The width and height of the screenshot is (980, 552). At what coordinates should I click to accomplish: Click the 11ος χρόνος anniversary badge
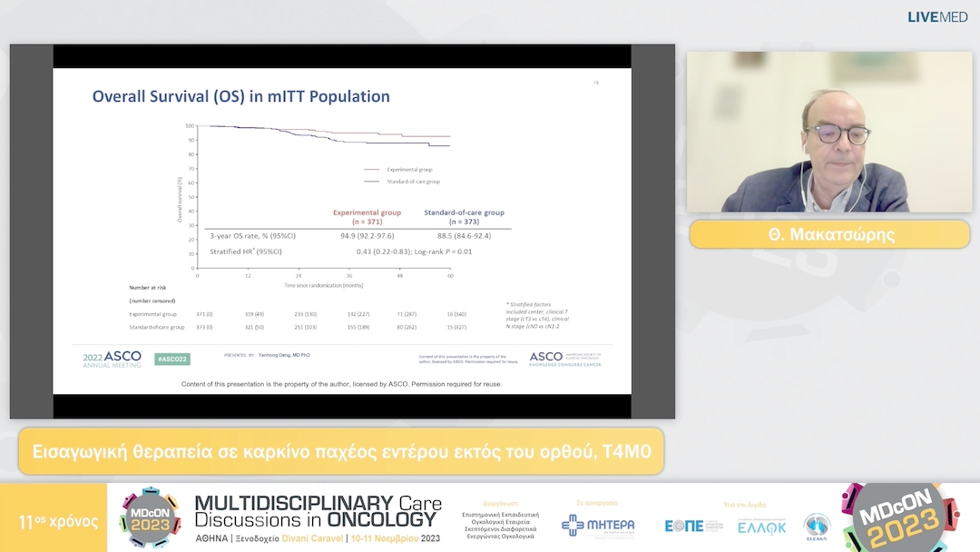[x=58, y=522]
